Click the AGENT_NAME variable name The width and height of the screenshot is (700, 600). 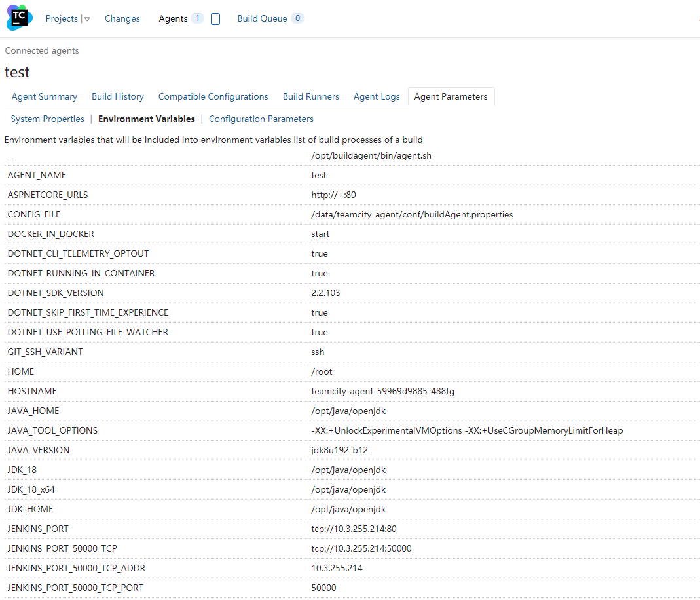[x=37, y=175]
